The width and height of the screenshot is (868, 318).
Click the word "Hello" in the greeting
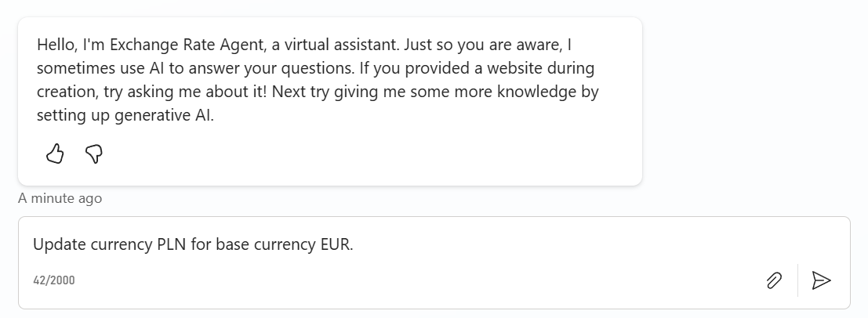pyautogui.click(x=56, y=45)
